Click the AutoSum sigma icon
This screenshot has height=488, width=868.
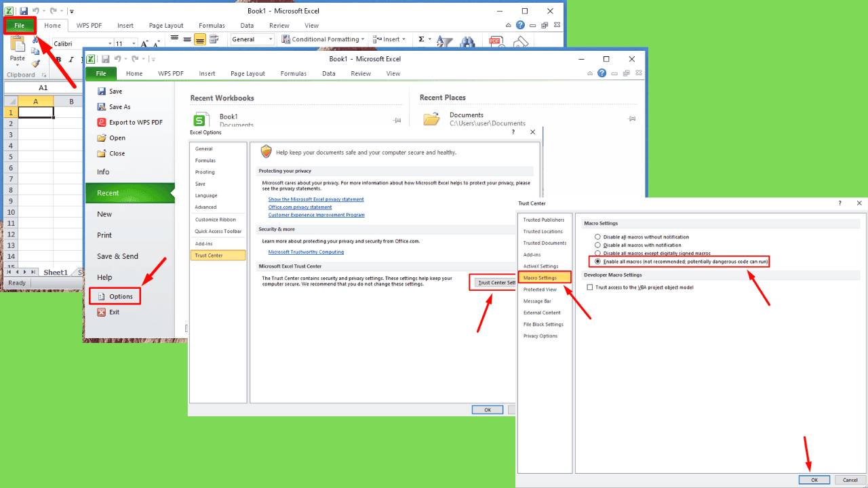coord(421,39)
